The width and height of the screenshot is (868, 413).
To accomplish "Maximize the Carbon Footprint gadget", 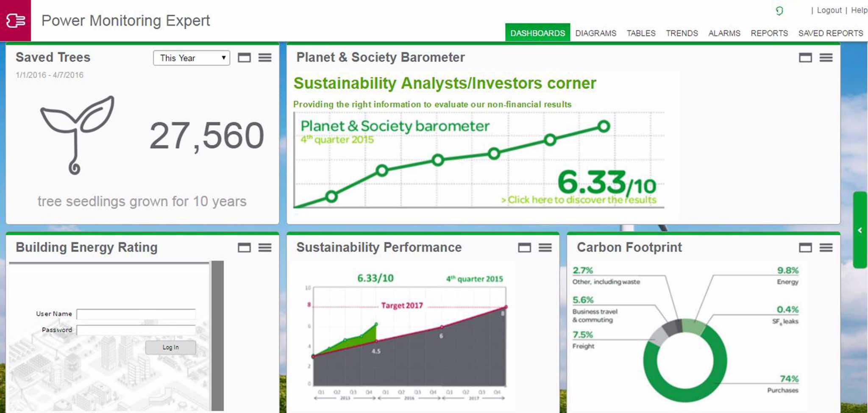I will [x=805, y=247].
